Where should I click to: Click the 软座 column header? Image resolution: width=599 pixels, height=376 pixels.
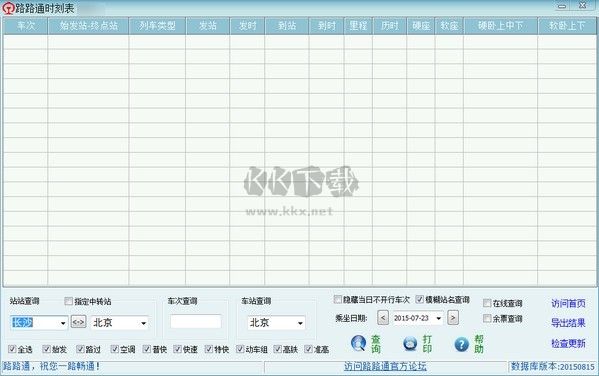[x=449, y=26]
